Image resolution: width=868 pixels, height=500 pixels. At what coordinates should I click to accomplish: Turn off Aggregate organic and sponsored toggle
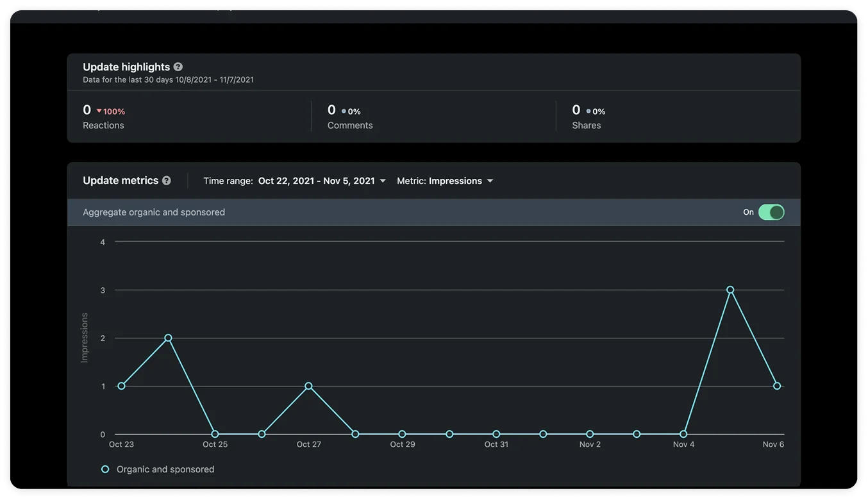(771, 212)
